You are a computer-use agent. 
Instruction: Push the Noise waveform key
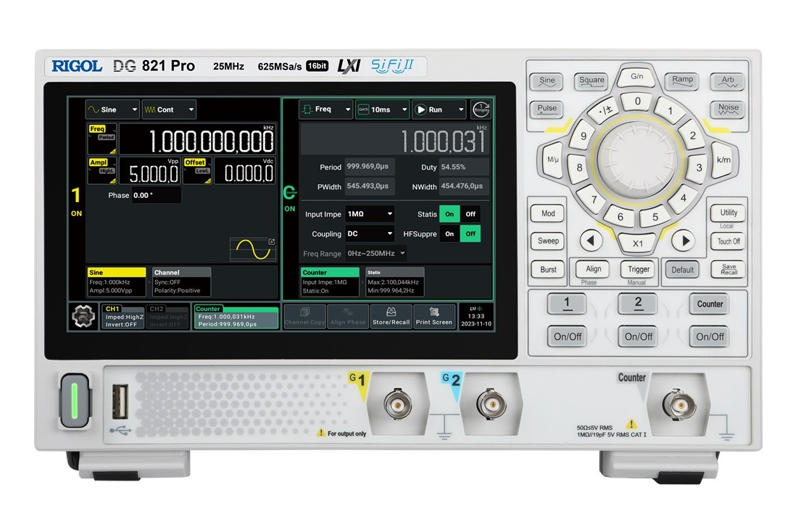coord(728,109)
